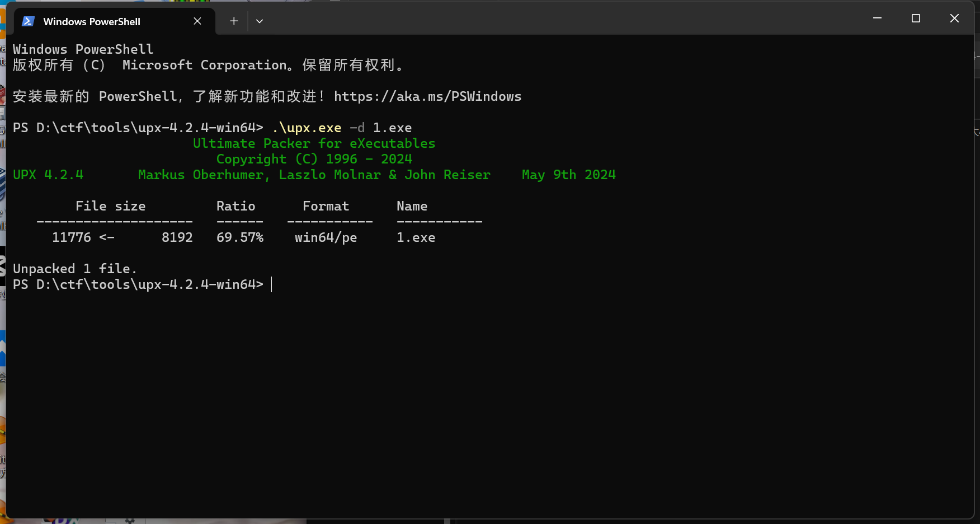Click the unpacked size value 11776
This screenshot has width=980, height=524.
click(x=72, y=237)
